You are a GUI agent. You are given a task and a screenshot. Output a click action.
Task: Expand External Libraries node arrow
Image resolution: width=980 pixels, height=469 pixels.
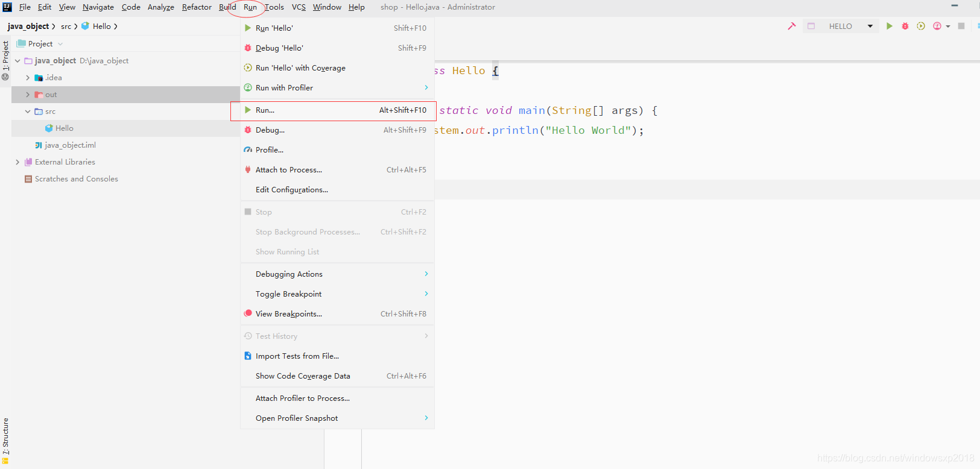pyautogui.click(x=17, y=162)
